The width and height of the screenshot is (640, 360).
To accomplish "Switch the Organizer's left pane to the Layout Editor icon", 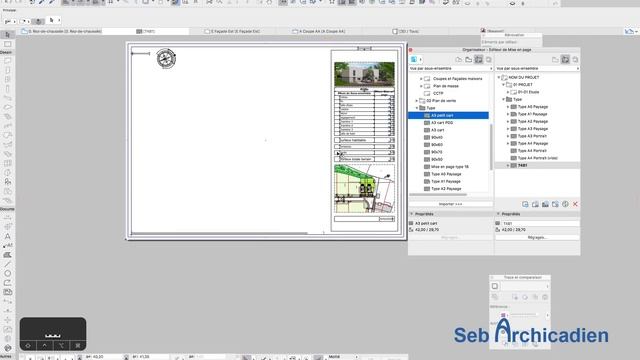I will coord(478,60).
